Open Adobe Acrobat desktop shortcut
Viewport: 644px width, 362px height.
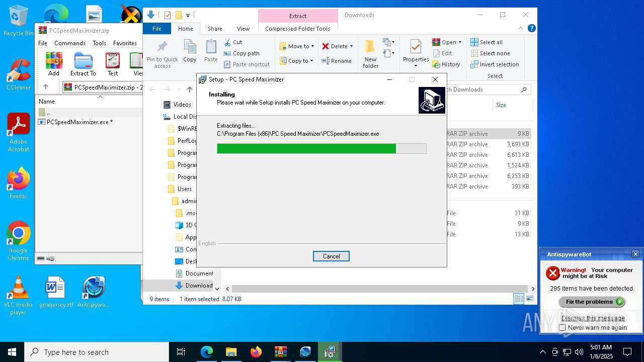pyautogui.click(x=19, y=133)
